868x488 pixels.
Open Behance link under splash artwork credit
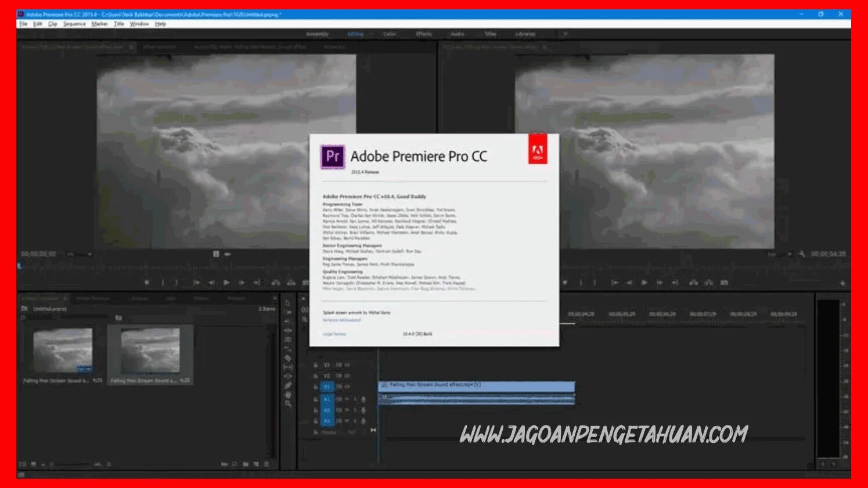click(x=342, y=320)
